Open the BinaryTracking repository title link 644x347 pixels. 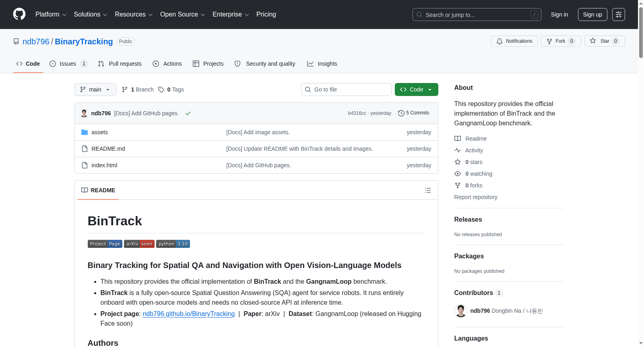84,42
